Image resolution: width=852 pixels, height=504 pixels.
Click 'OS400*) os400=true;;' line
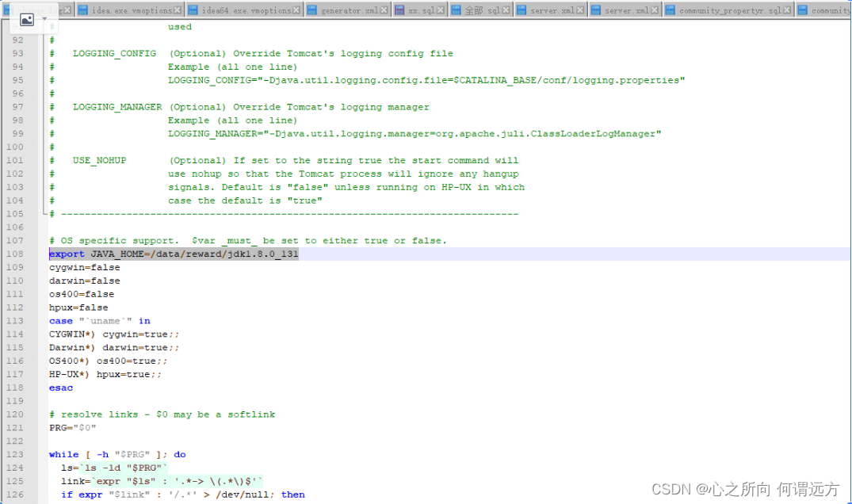coord(108,361)
